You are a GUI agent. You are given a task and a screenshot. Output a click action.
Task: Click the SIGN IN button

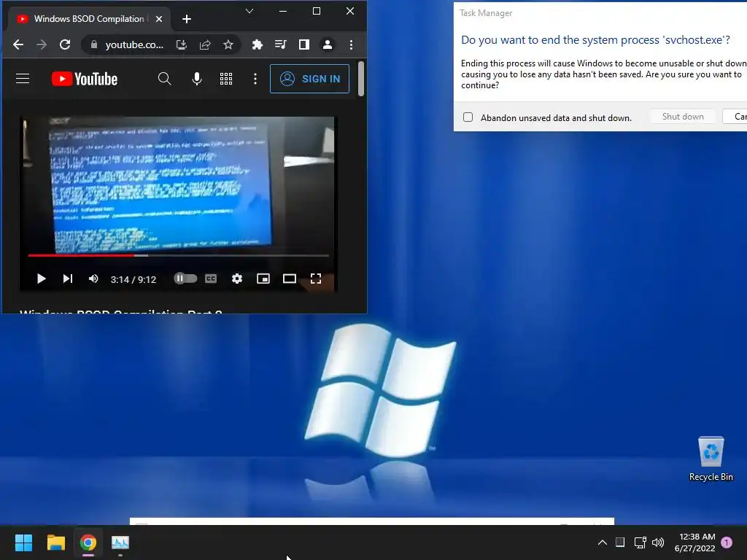(309, 79)
